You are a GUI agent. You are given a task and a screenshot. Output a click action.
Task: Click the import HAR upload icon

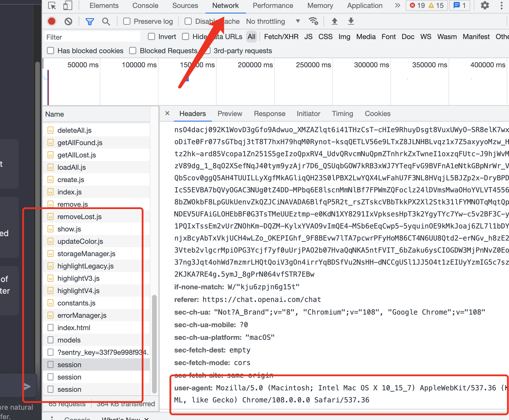pos(334,21)
